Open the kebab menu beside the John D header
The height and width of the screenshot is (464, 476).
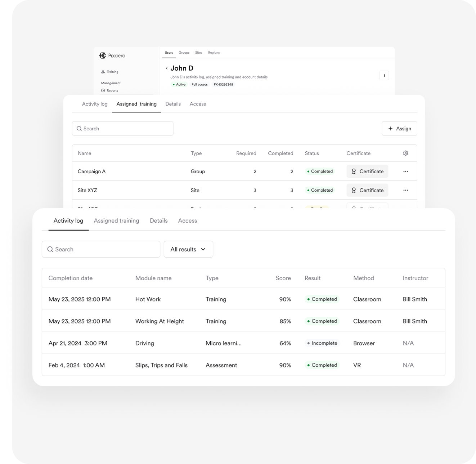[384, 75]
